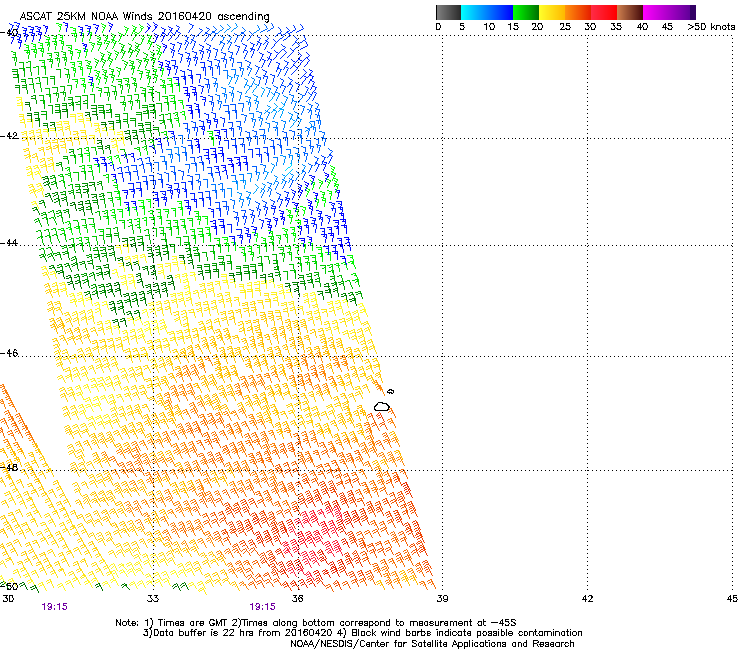Click the cyan 5-10 knots legend color
740x650 pixels.
coord(474,12)
